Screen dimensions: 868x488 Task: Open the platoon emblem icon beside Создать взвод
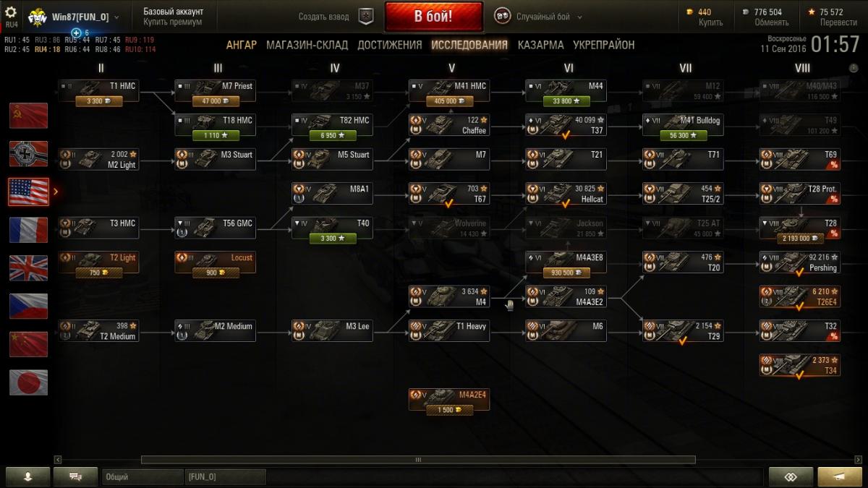click(367, 17)
